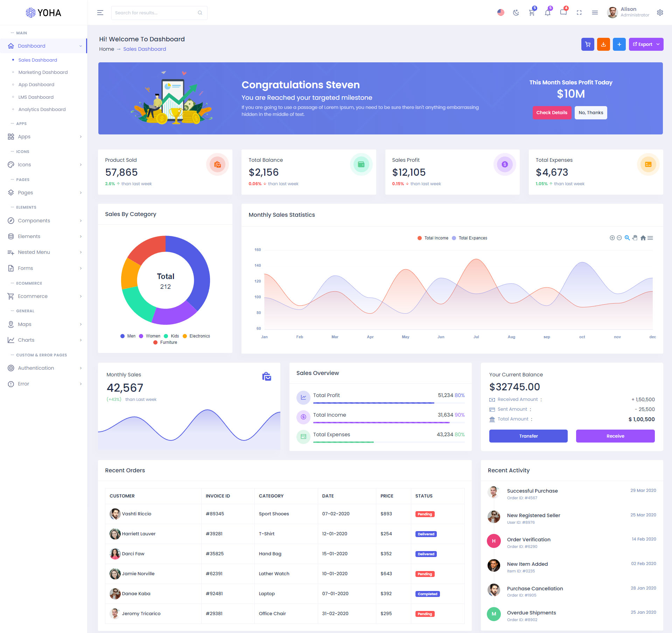Viewport: 672px width, 633px height.
Task: Open the Export dropdown
Action: [646, 44]
